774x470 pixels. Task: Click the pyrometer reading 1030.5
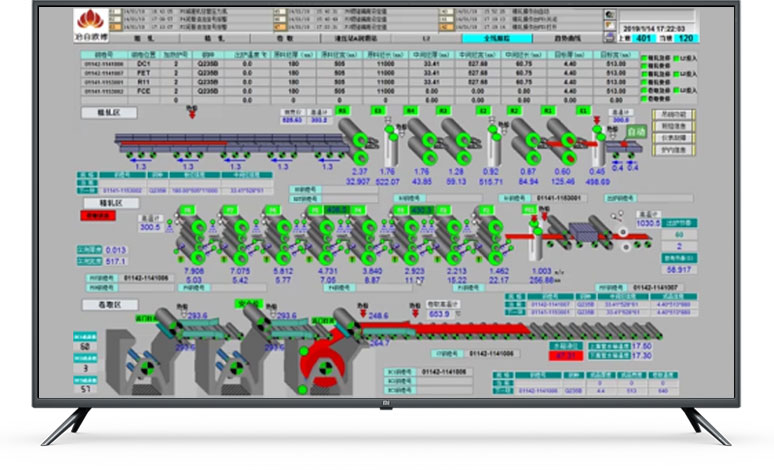648,223
